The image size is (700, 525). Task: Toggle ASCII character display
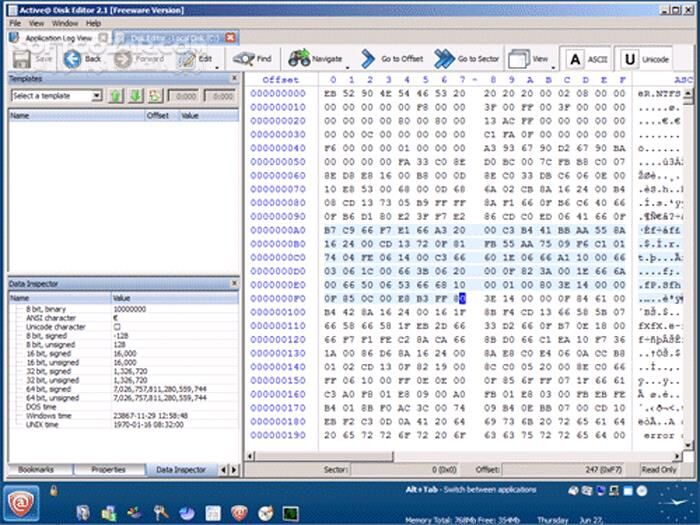pyautogui.click(x=575, y=59)
